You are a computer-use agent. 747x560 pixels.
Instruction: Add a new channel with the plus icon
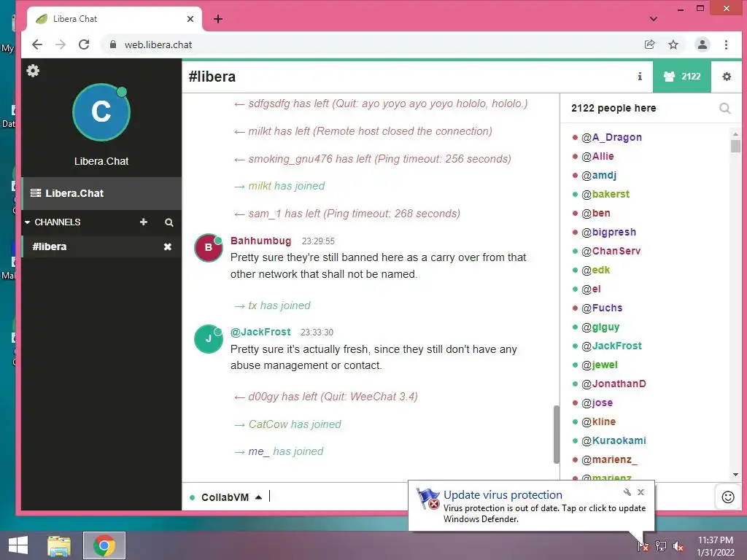(x=144, y=222)
